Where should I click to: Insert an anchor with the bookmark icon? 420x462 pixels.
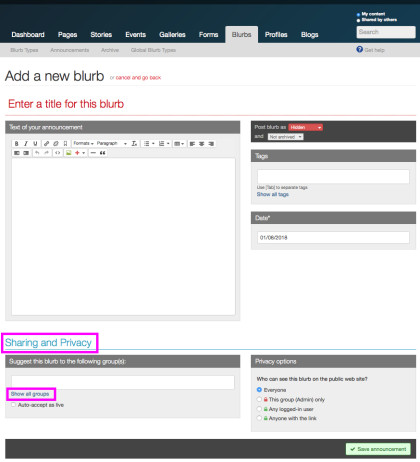[x=65, y=144]
